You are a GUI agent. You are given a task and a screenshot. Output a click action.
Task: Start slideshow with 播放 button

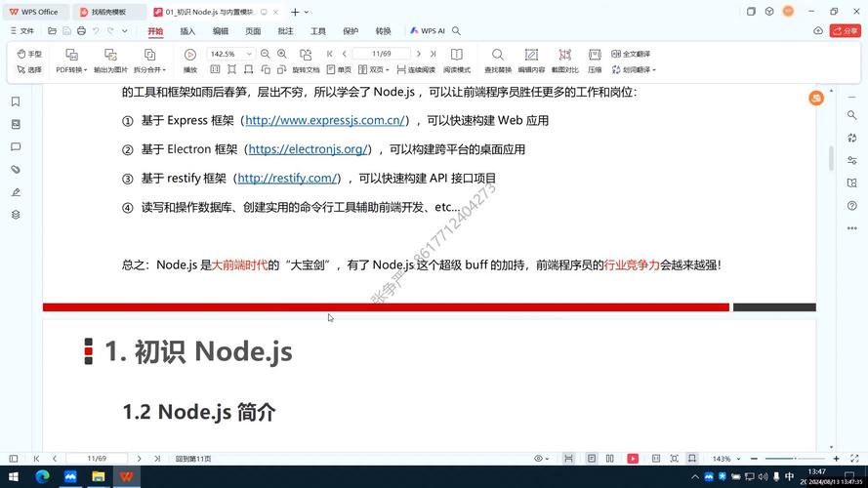pyautogui.click(x=189, y=61)
